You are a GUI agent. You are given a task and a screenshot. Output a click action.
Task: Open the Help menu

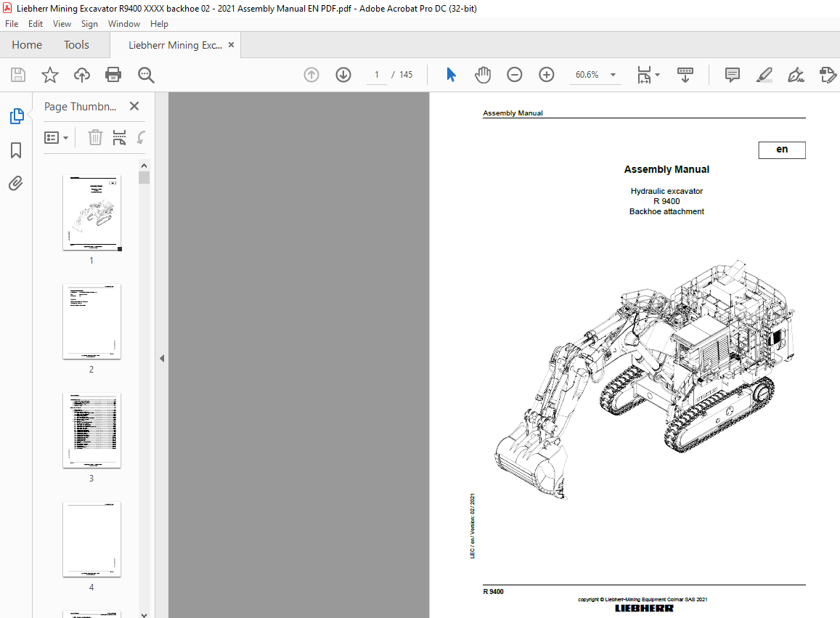pos(159,23)
